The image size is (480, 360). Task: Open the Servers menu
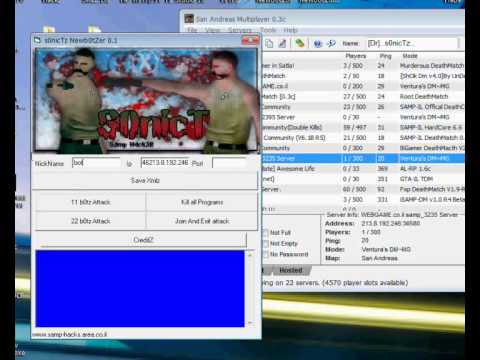(x=240, y=30)
